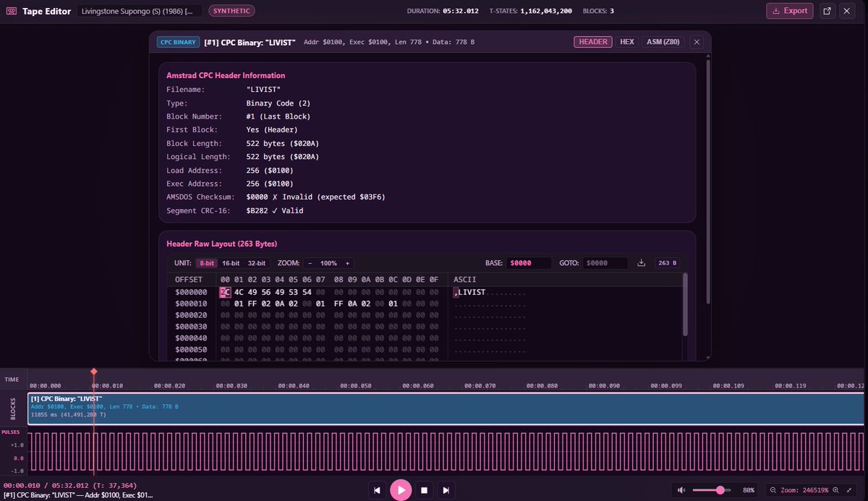Click the AMSDOS Checksum invalid value
This screenshot has height=501, width=868.
point(315,197)
